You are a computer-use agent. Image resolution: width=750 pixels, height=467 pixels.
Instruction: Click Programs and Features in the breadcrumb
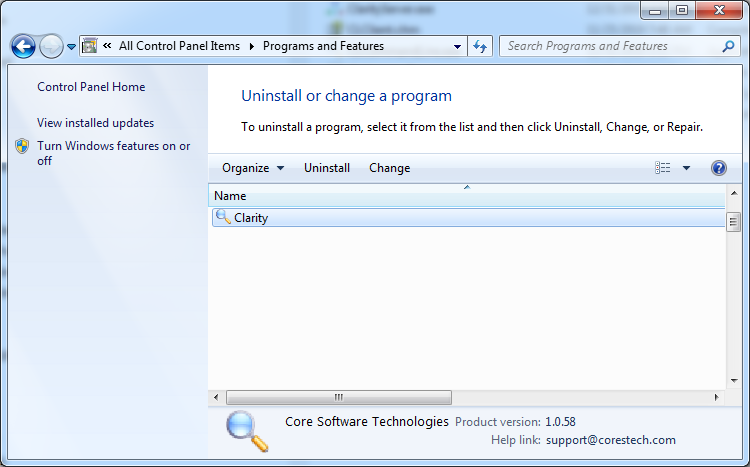click(x=323, y=46)
